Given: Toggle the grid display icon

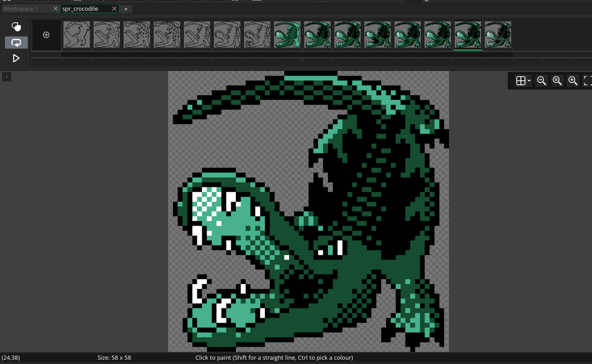Looking at the screenshot, I should [520, 81].
